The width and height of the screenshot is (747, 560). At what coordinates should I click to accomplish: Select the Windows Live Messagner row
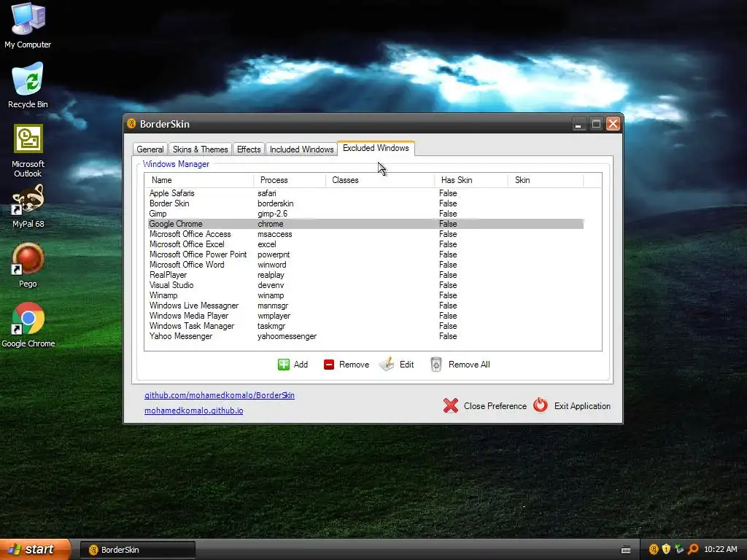tap(366, 306)
